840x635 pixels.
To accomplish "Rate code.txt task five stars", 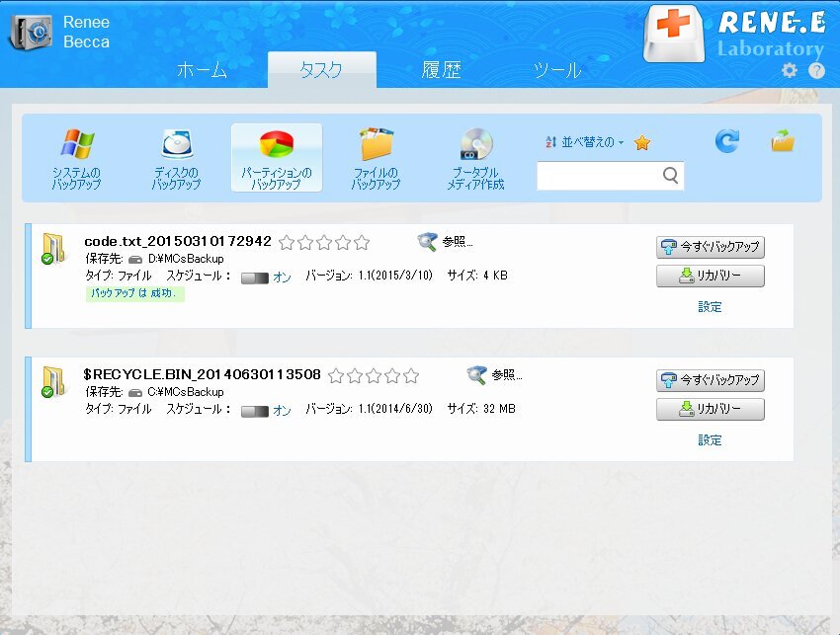I will coord(362,243).
